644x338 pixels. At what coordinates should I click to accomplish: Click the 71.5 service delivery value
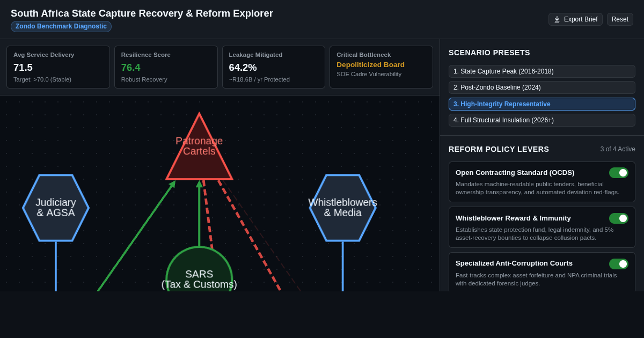pyautogui.click(x=23, y=68)
